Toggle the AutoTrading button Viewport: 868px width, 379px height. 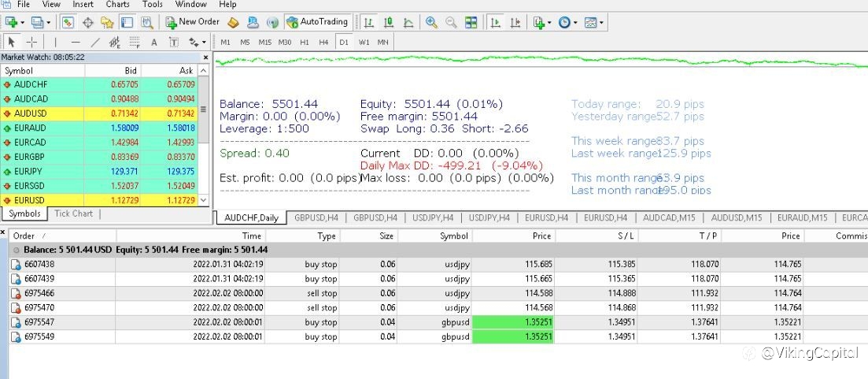pyautogui.click(x=318, y=22)
